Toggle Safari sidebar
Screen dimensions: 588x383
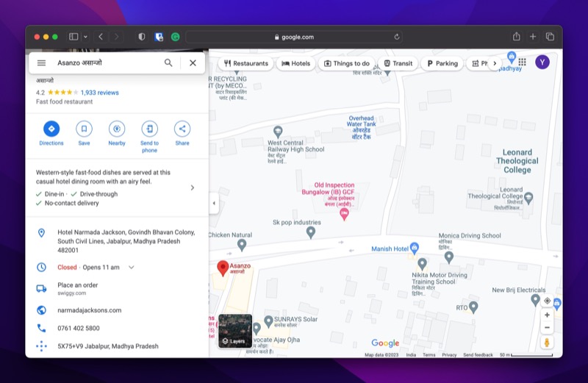pos(73,37)
